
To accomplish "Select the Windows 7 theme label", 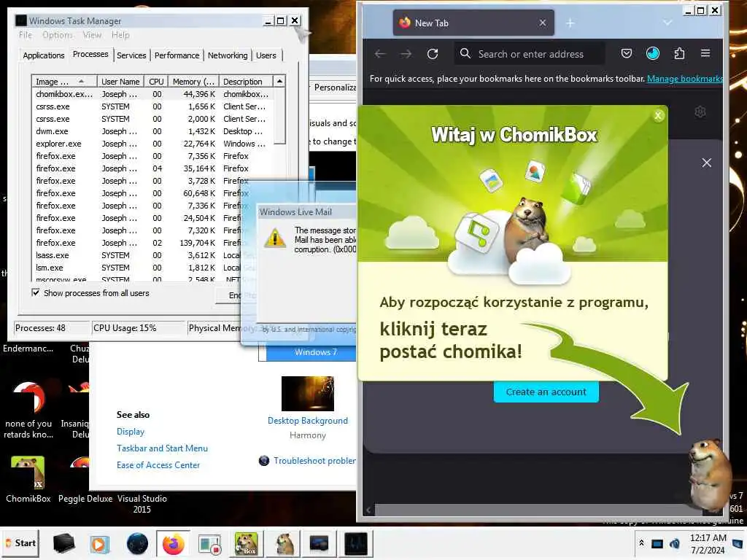I will pos(315,352).
